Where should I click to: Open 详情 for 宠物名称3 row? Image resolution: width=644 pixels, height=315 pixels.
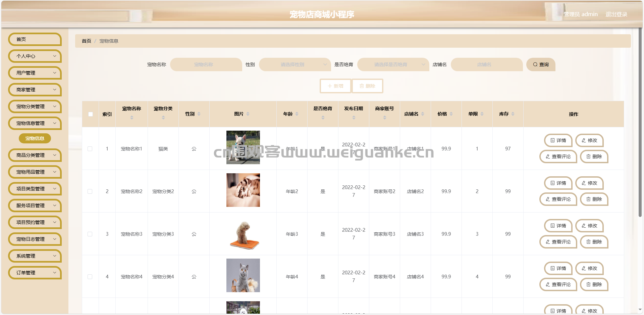pos(558,226)
